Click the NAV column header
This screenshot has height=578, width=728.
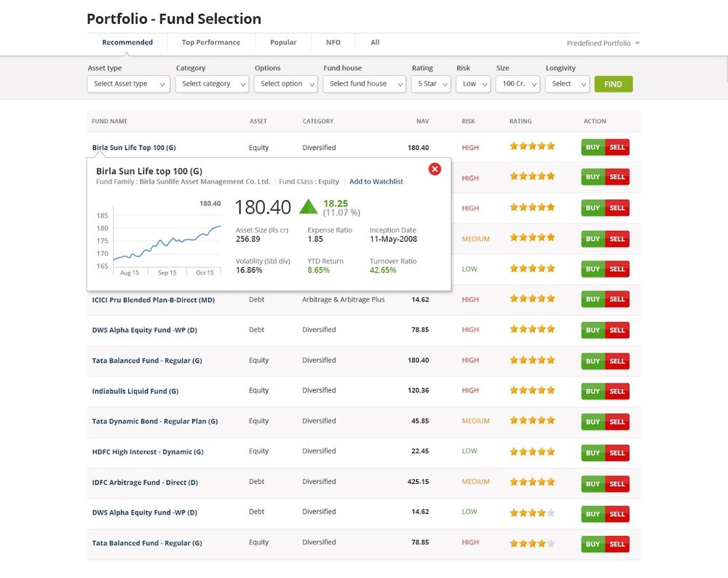coord(422,121)
